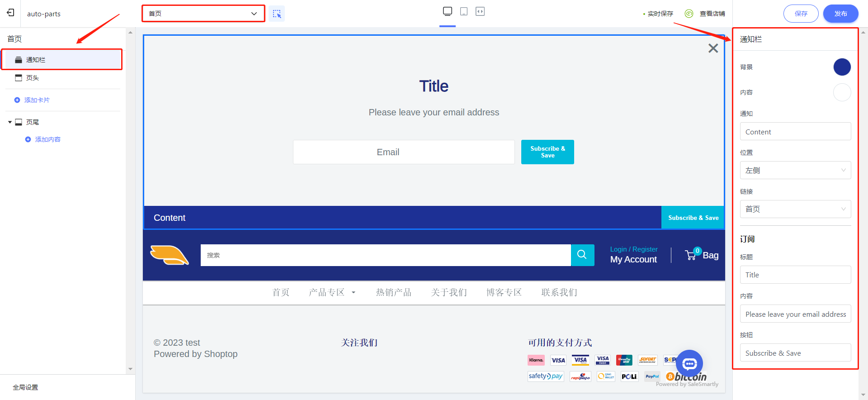This screenshot has width=868, height=400.
Task: Switch to fullscreen width preview icon
Action: (480, 11)
